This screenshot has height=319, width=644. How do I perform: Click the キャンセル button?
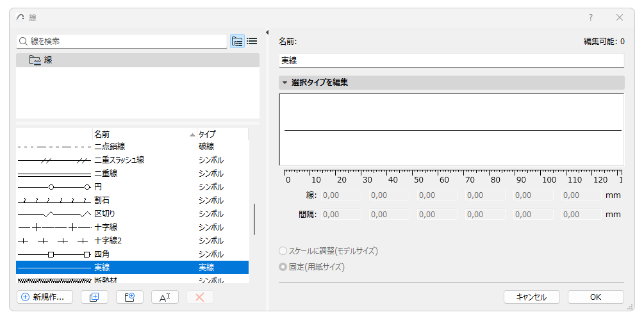pyautogui.click(x=531, y=297)
